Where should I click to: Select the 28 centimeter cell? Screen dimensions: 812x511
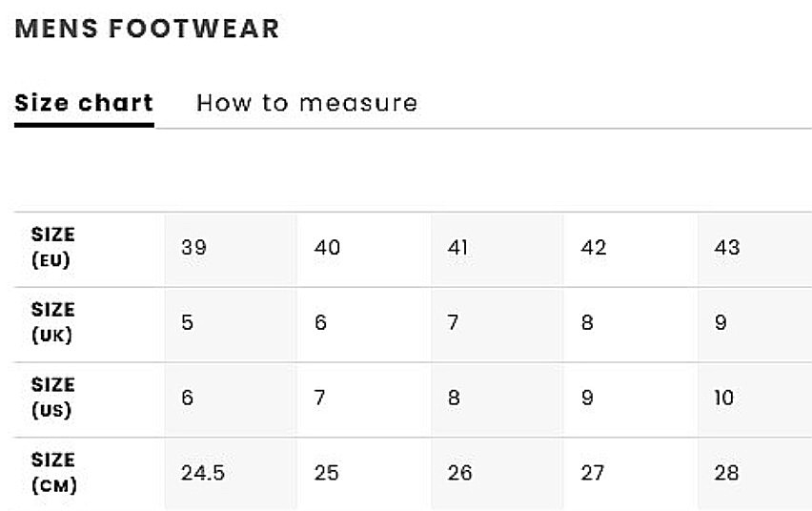pyautogui.click(x=755, y=474)
